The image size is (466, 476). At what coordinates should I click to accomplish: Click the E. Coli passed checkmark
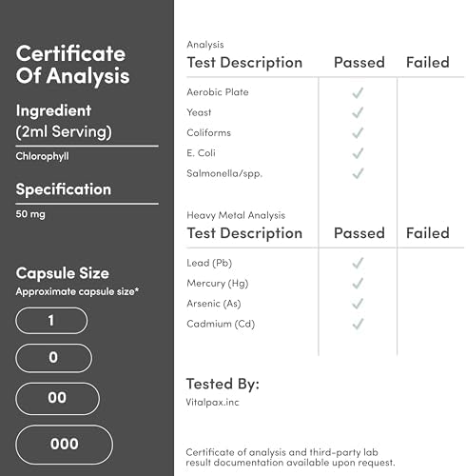click(358, 153)
